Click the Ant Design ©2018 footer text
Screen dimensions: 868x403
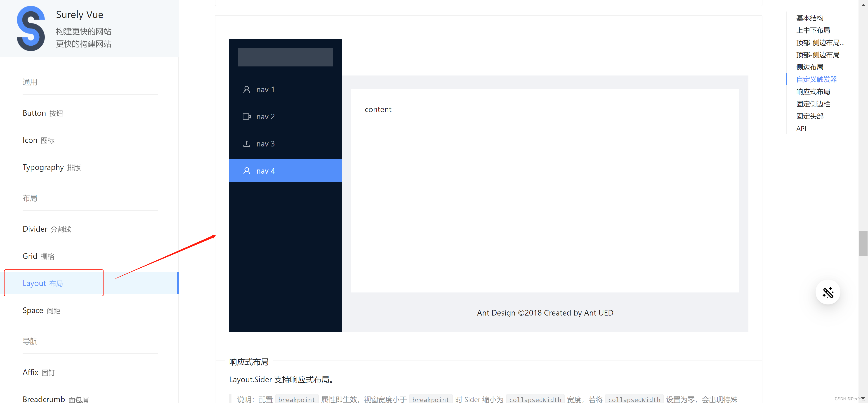545,313
